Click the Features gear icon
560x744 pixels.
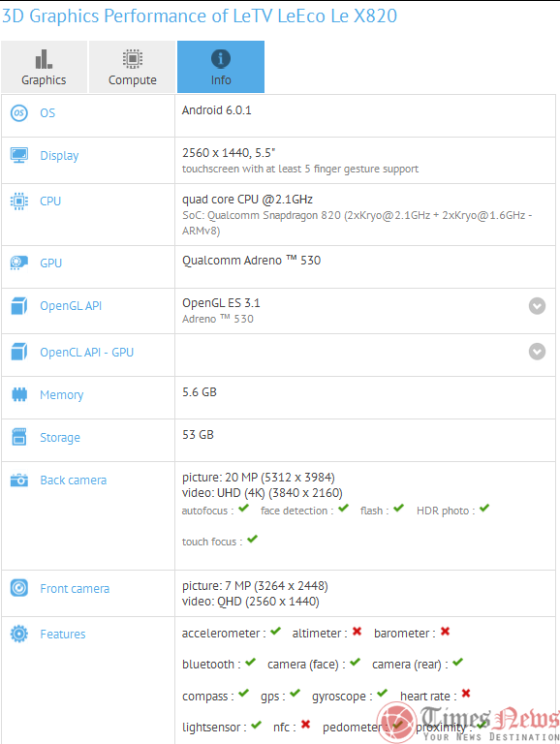point(19,634)
